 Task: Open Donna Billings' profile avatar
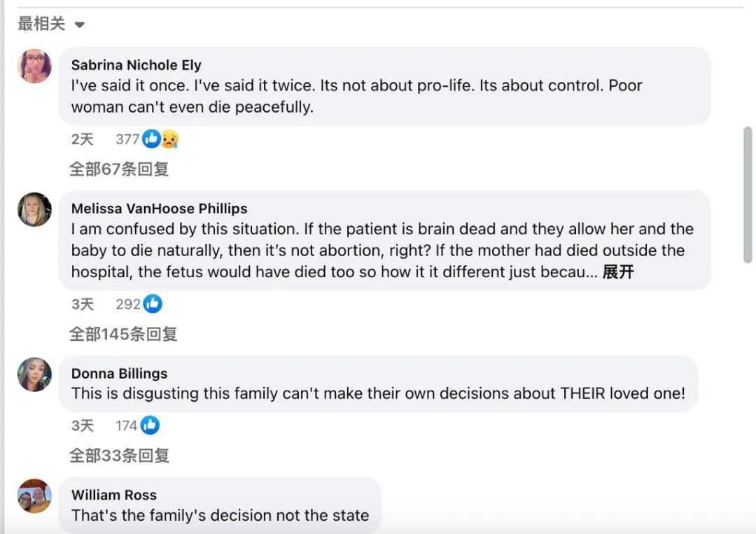(35, 374)
